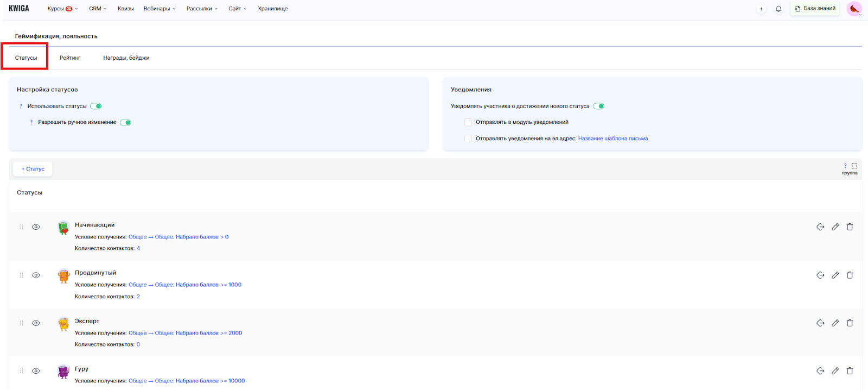Click the plus icon in top bar
This screenshot has height=390, width=868.
pos(761,9)
